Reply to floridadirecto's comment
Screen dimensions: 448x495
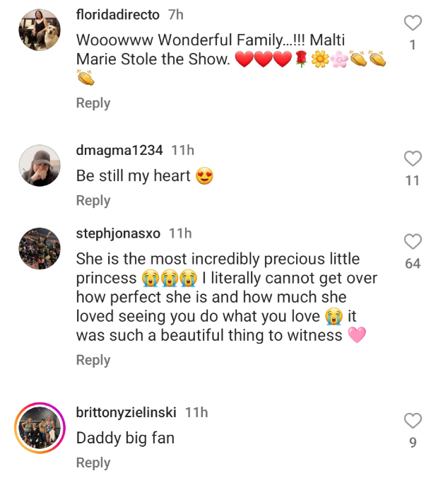click(93, 103)
